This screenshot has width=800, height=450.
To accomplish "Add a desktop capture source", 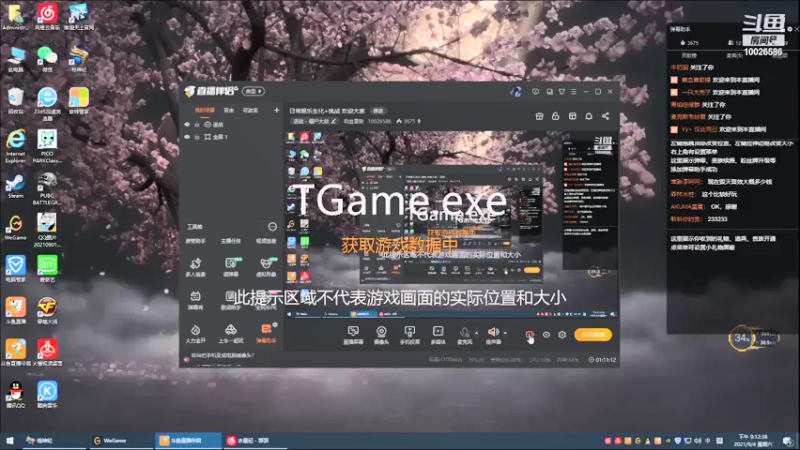I will [x=353, y=335].
